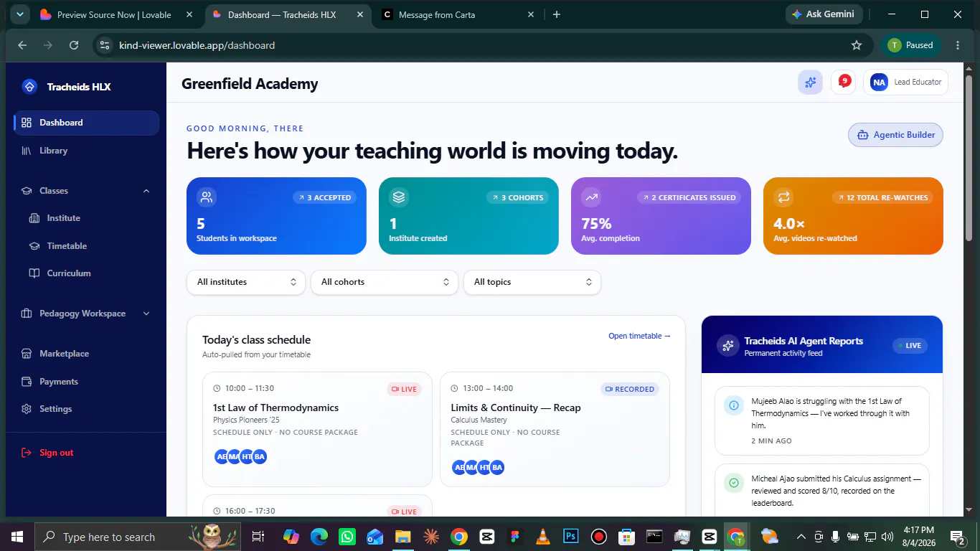
Task: Switch to the Message from Carta tab
Action: (456, 14)
